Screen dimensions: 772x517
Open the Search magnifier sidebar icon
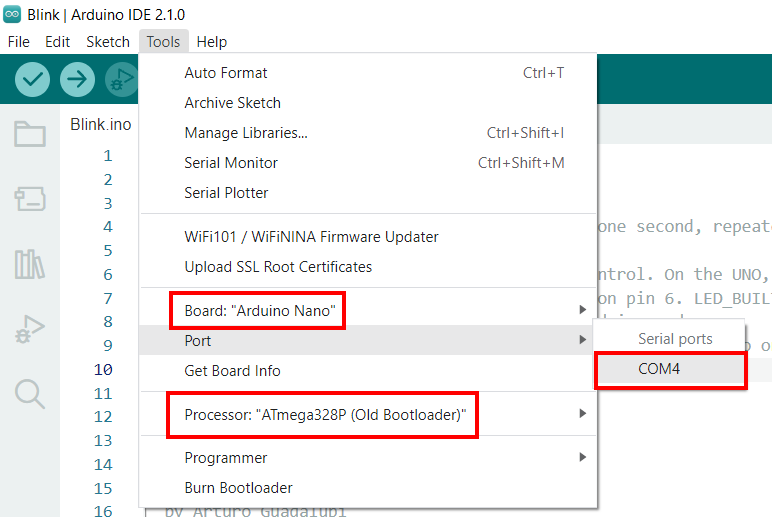click(30, 394)
